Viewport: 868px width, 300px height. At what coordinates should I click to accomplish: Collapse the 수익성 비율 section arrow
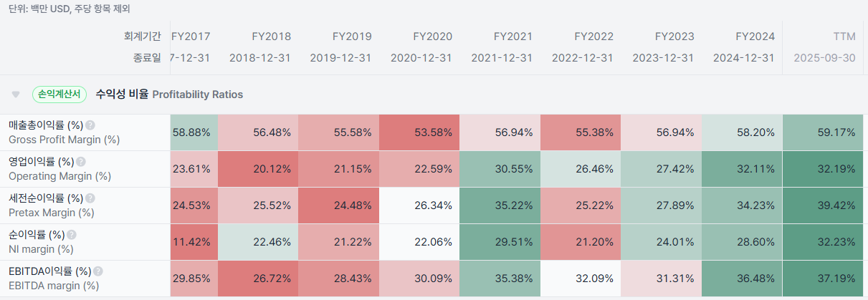click(16, 95)
